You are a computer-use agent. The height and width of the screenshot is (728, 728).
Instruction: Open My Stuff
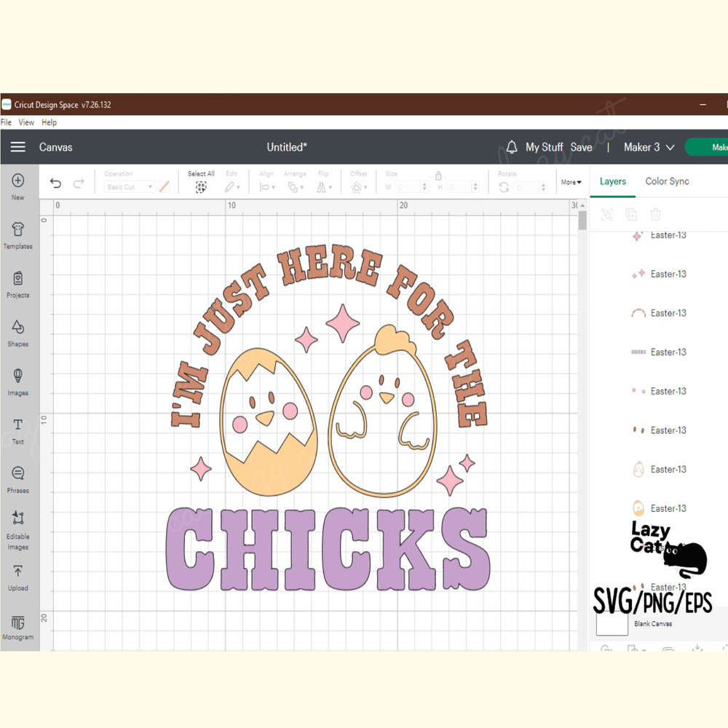tap(543, 147)
